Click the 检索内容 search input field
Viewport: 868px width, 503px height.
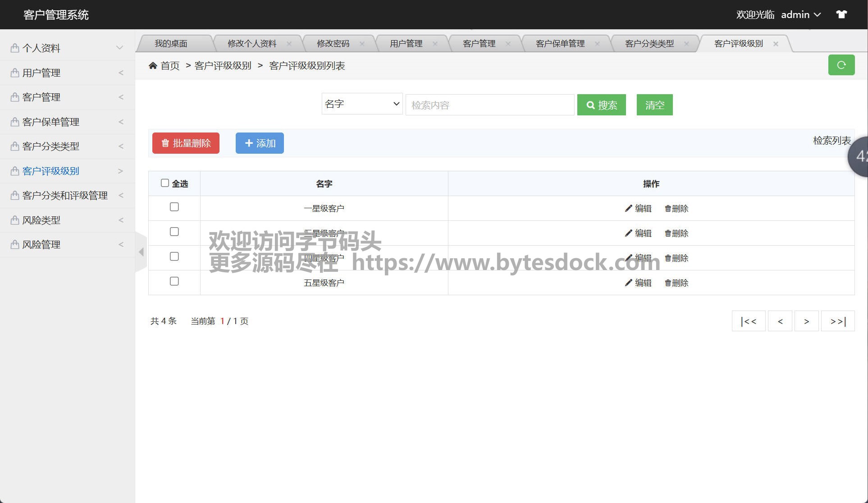click(x=489, y=105)
